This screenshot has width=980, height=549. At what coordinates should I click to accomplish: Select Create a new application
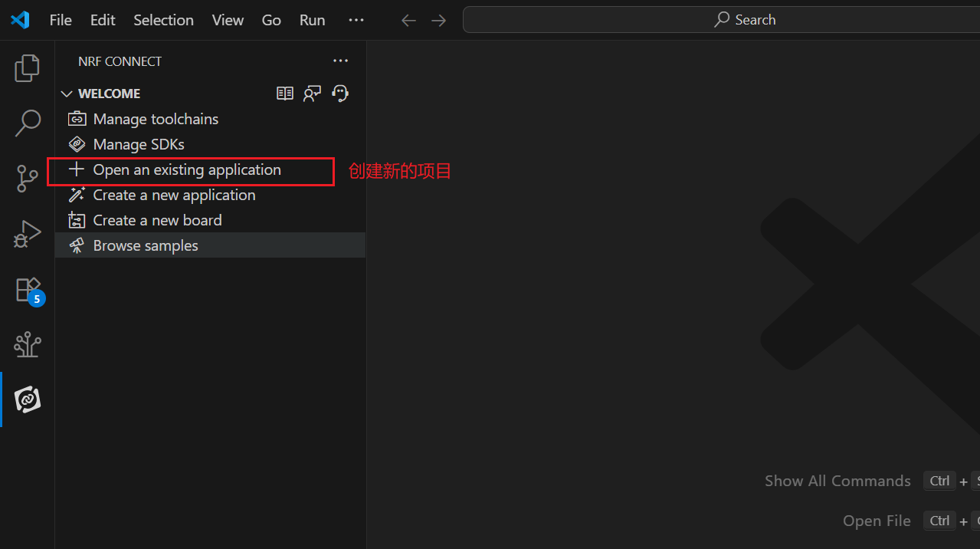(x=175, y=195)
